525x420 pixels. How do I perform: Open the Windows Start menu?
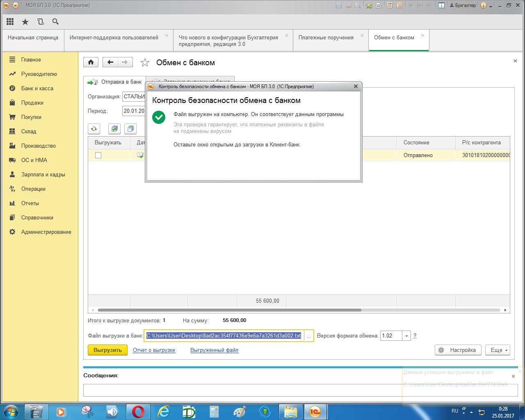(x=11, y=411)
